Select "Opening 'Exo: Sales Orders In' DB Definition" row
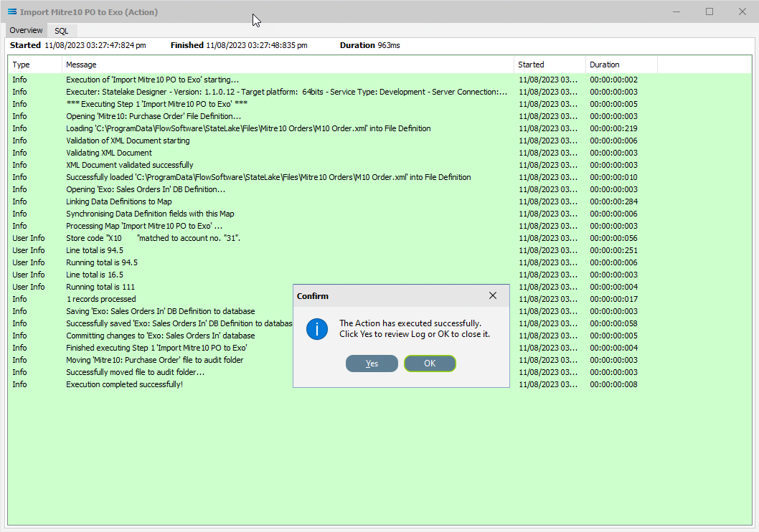This screenshot has height=532, width=759. 379,189
